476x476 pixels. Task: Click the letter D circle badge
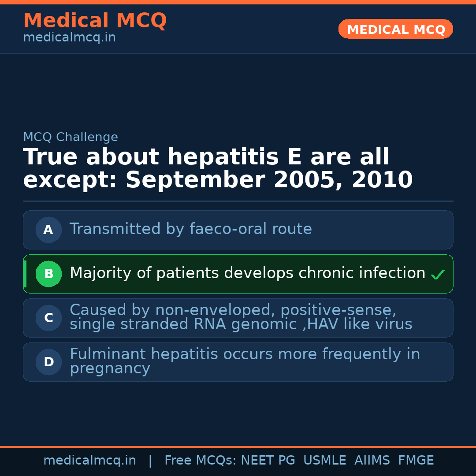(48, 362)
